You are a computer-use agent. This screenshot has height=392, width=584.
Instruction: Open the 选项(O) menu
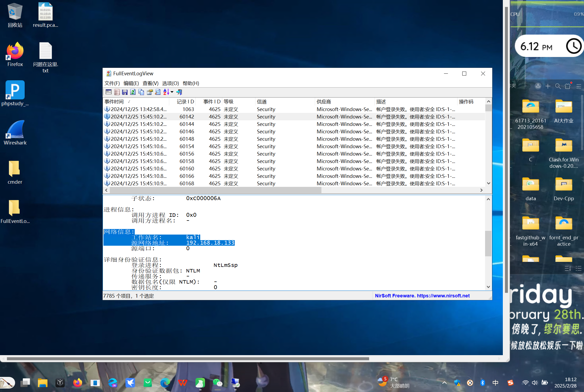(170, 83)
